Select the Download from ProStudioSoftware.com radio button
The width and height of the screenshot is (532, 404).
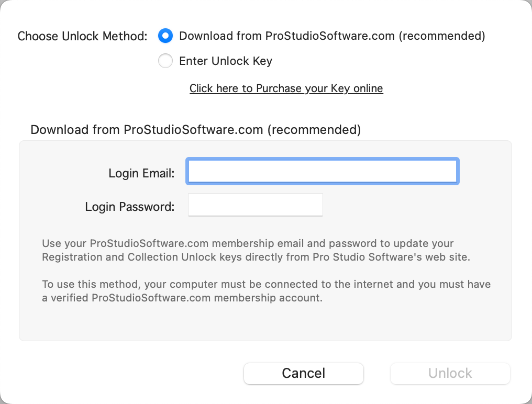pyautogui.click(x=165, y=36)
